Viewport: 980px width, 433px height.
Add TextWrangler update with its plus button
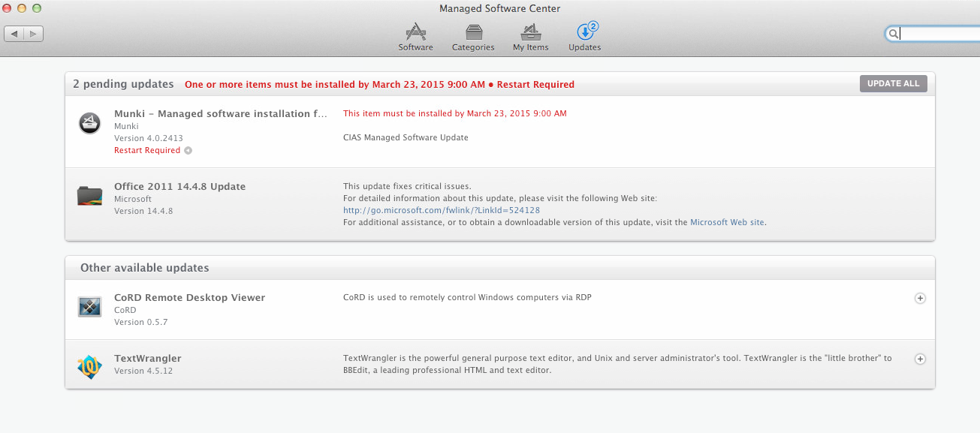(x=920, y=359)
